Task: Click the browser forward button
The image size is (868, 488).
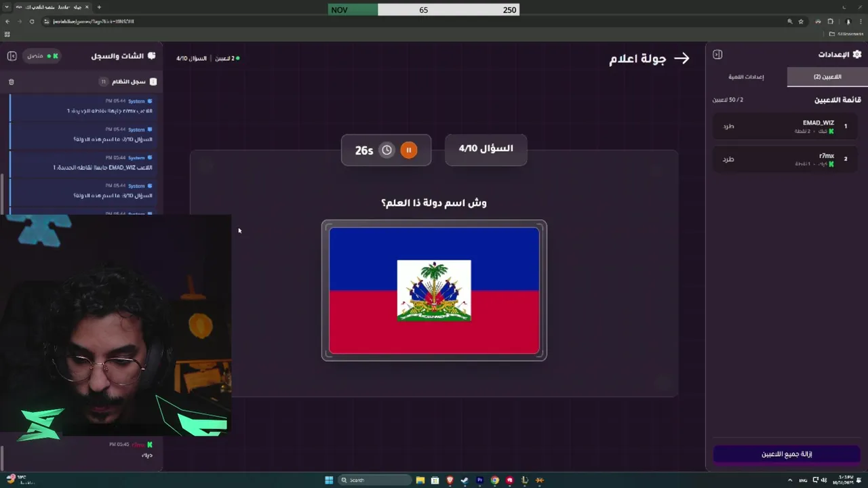Action: [20, 21]
